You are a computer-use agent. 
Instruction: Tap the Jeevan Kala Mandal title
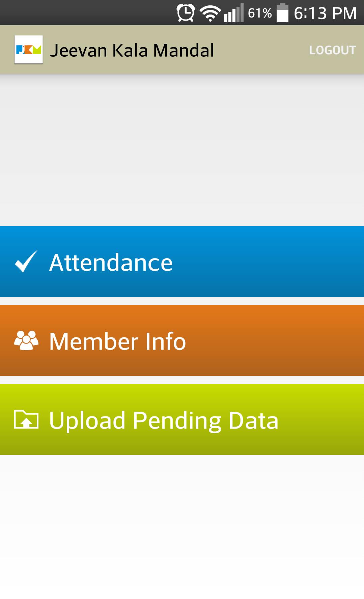pyautogui.click(x=132, y=50)
